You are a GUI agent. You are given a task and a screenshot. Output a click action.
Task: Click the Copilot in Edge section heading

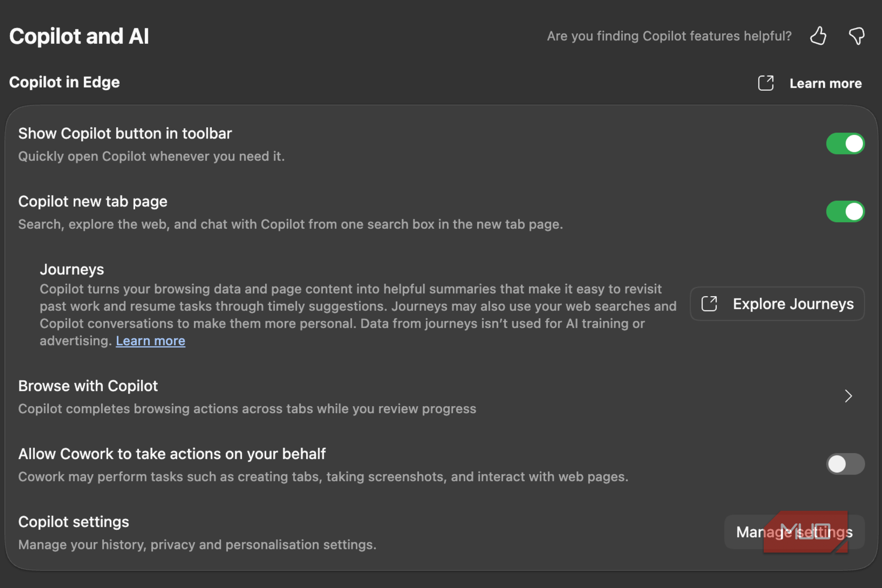tap(65, 82)
